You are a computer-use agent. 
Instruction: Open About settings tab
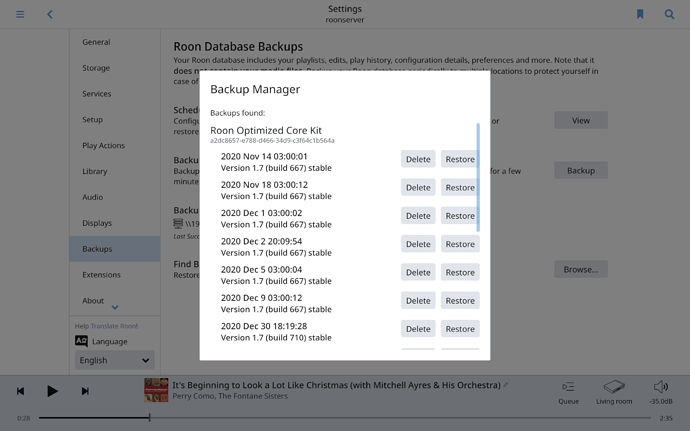(x=115, y=301)
